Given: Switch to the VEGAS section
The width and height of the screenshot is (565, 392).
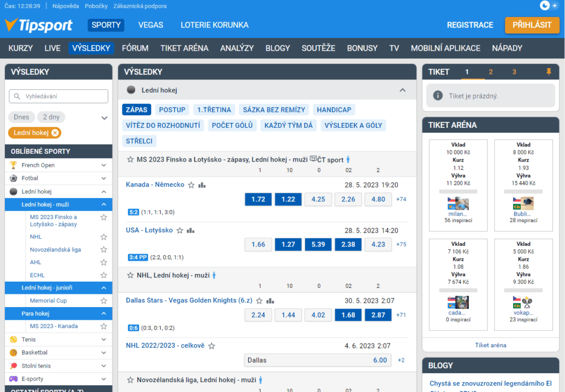Looking at the screenshot, I should [151, 25].
